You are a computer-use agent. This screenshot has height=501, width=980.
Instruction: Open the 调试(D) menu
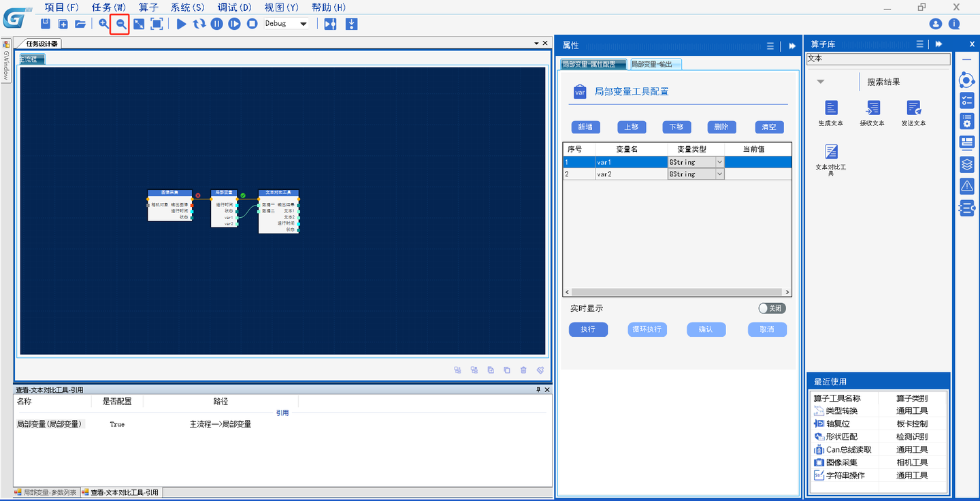pyautogui.click(x=235, y=7)
